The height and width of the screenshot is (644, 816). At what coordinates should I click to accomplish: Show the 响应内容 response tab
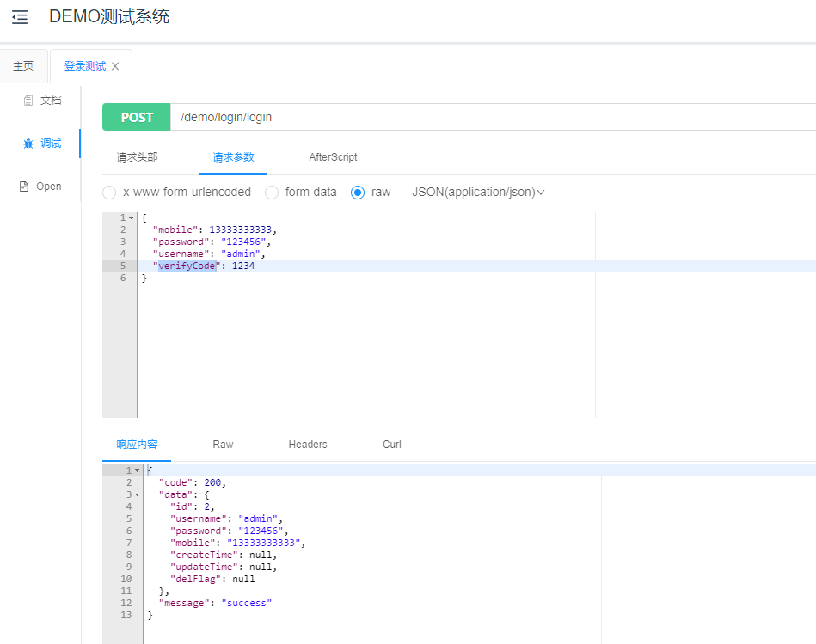pos(137,445)
